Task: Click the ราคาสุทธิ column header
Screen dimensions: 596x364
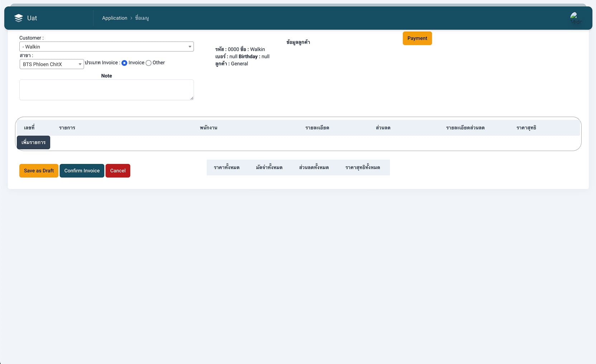Action: tap(526, 128)
